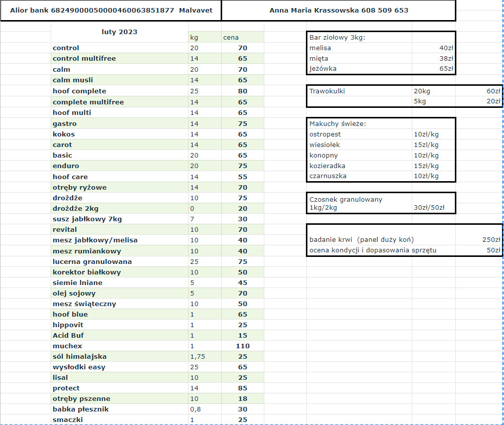Select the 'Bar ziołowy 3kg:' heading cell
Screen dimensions: 504x425
click(359, 38)
